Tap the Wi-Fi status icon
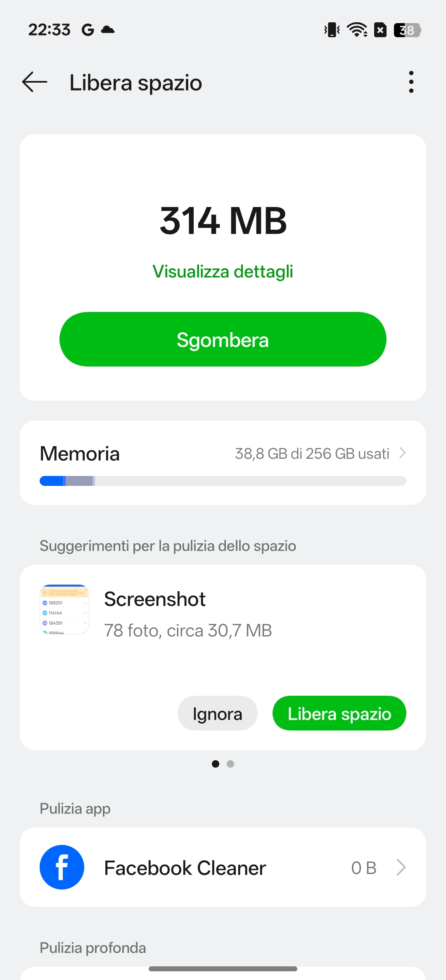This screenshot has height=980, width=446. 357,30
